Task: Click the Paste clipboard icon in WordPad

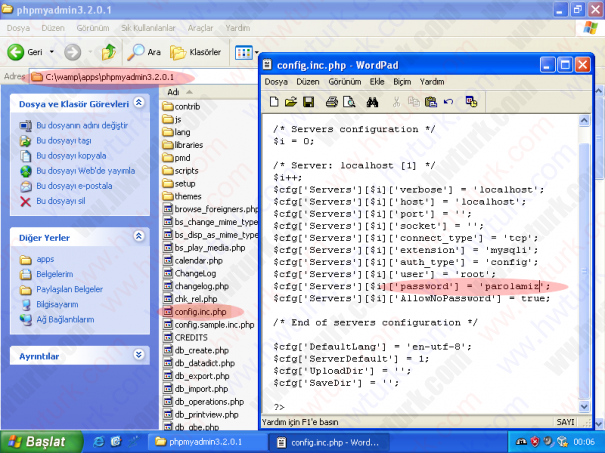Action: 431,102
